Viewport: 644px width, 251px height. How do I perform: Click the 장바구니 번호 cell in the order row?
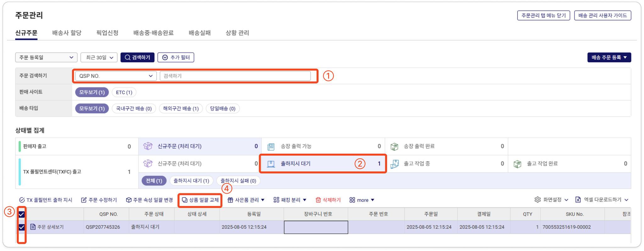(316, 227)
